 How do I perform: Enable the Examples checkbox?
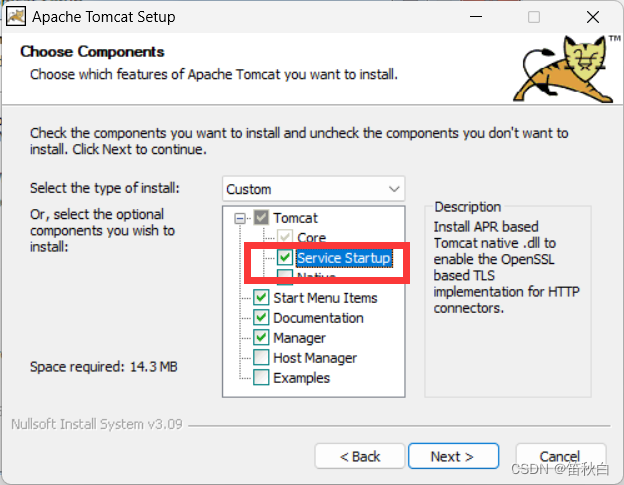261,377
